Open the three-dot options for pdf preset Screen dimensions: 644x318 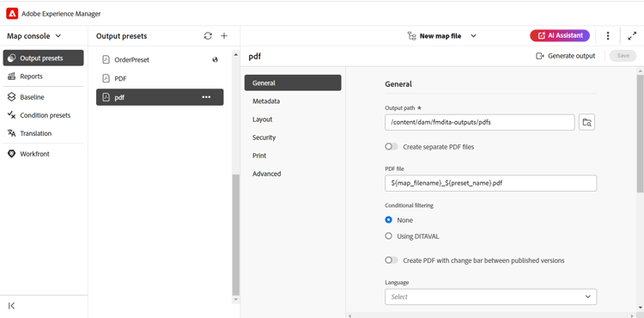[x=206, y=97]
